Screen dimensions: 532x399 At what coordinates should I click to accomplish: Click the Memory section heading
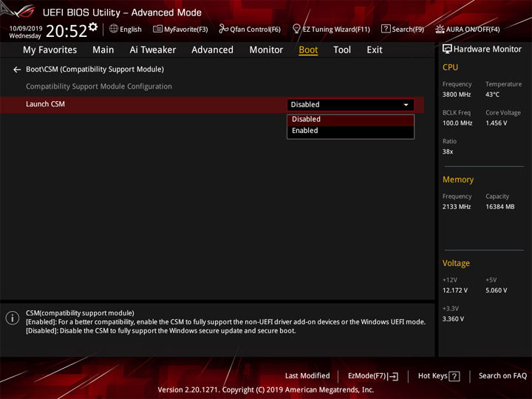coord(458,180)
